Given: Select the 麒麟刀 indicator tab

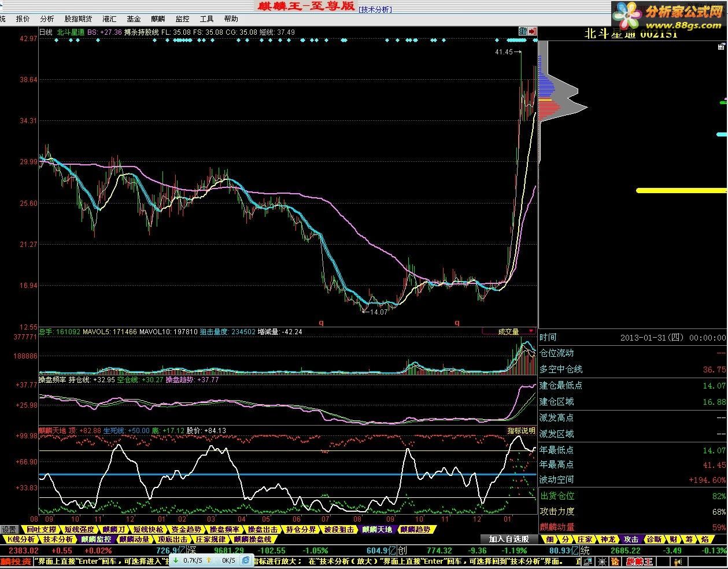Looking at the screenshot, I should [x=114, y=529].
